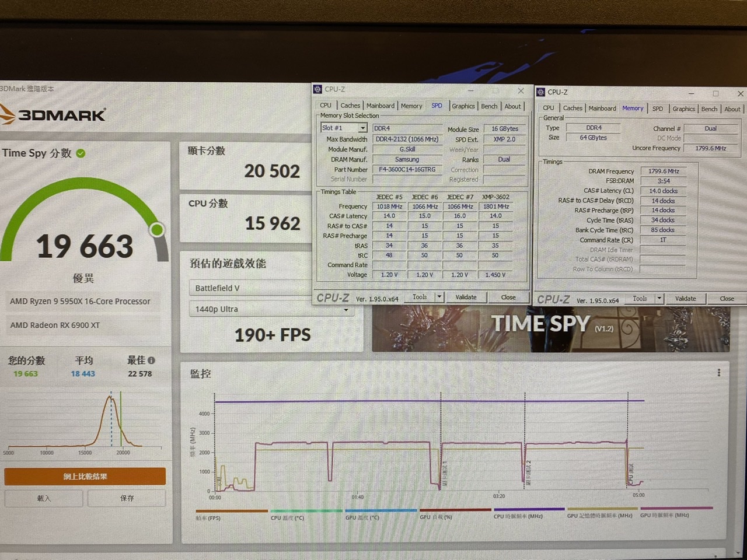Click the 保存 save button
The image size is (747, 560).
(x=127, y=498)
